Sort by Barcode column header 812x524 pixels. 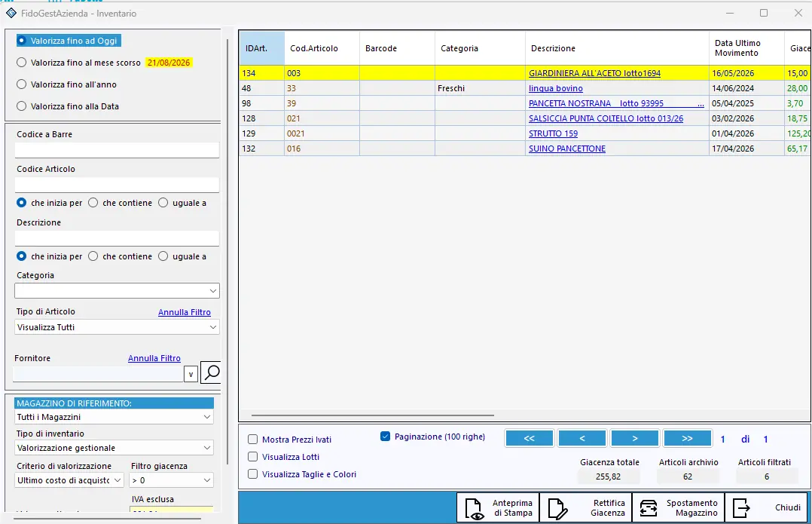pyautogui.click(x=397, y=48)
